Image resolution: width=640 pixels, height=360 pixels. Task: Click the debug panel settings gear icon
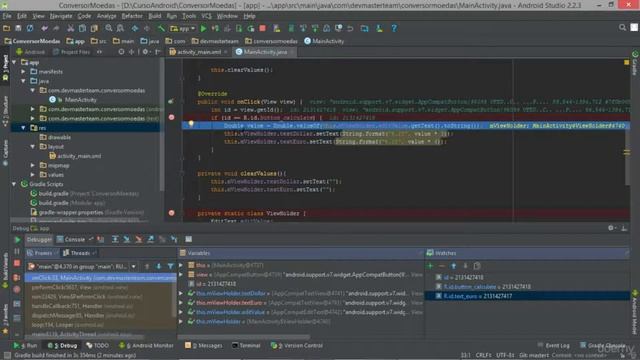611,228
